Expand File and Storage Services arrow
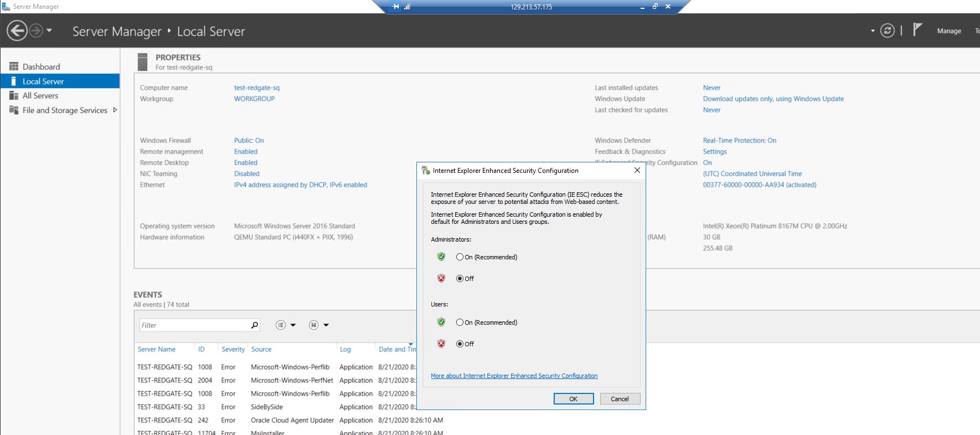The width and height of the screenshot is (980, 435). pyautogui.click(x=115, y=110)
